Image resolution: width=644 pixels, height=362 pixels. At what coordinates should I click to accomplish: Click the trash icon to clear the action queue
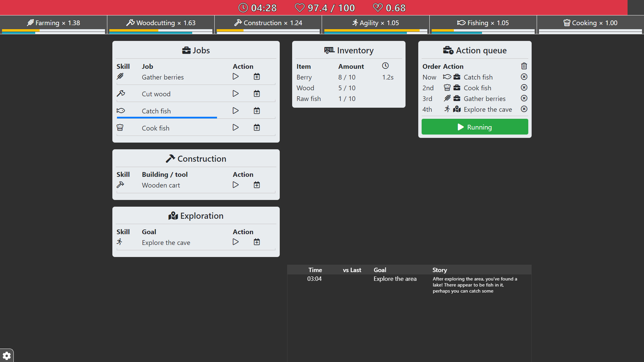(x=524, y=66)
